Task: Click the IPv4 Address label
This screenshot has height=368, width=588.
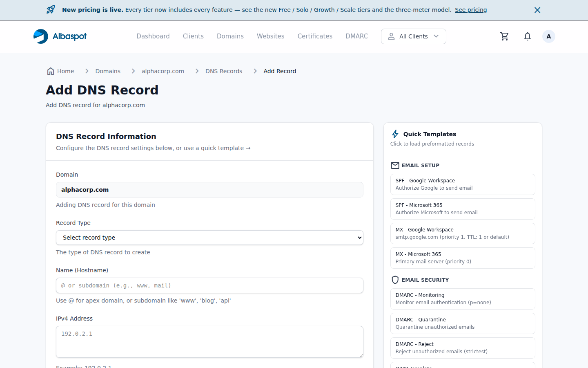Action: (74, 319)
